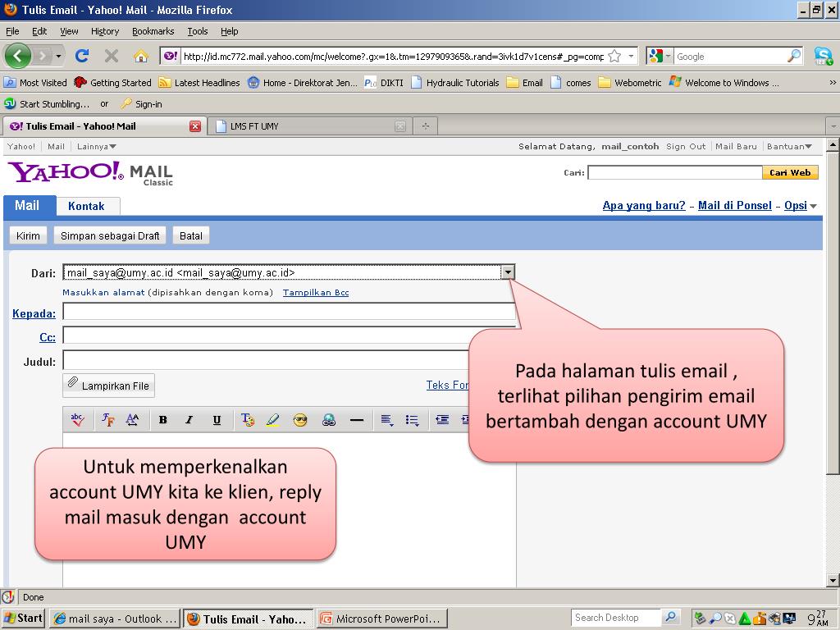Image resolution: width=840 pixels, height=630 pixels.
Task: Click the Kepada recipient field
Action: 289,312
